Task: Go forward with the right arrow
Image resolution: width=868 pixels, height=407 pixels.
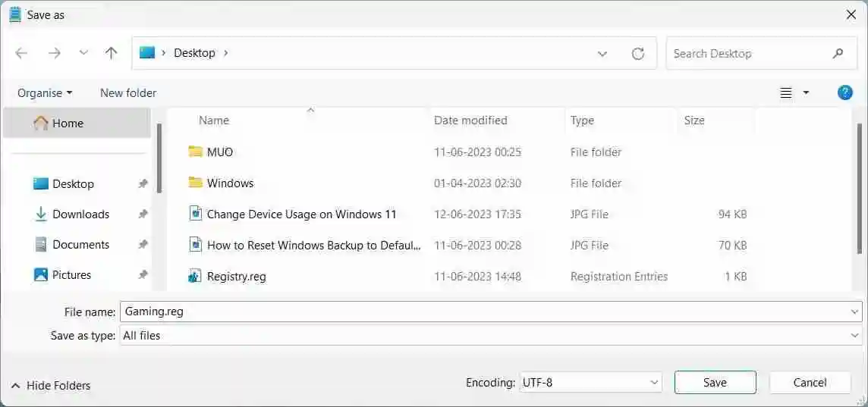Action: (55, 53)
